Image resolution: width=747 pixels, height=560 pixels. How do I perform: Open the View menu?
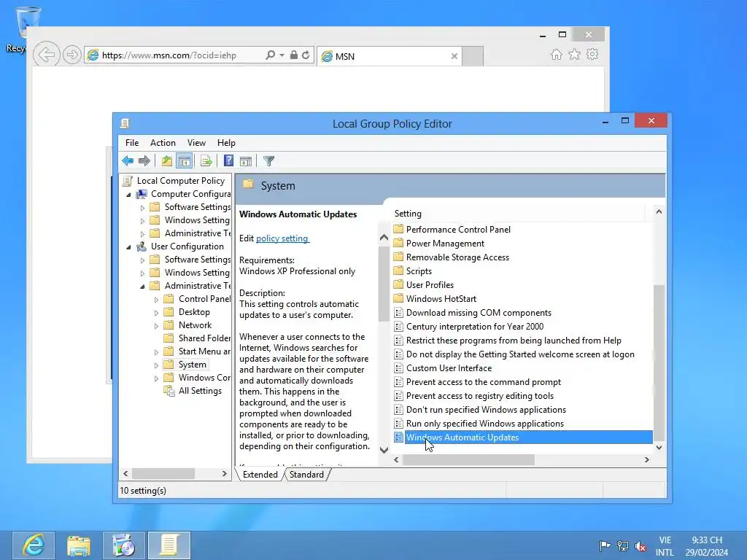196,143
